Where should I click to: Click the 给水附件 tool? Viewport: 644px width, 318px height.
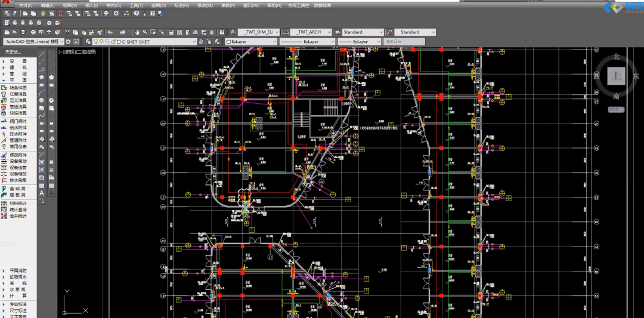coord(18,128)
